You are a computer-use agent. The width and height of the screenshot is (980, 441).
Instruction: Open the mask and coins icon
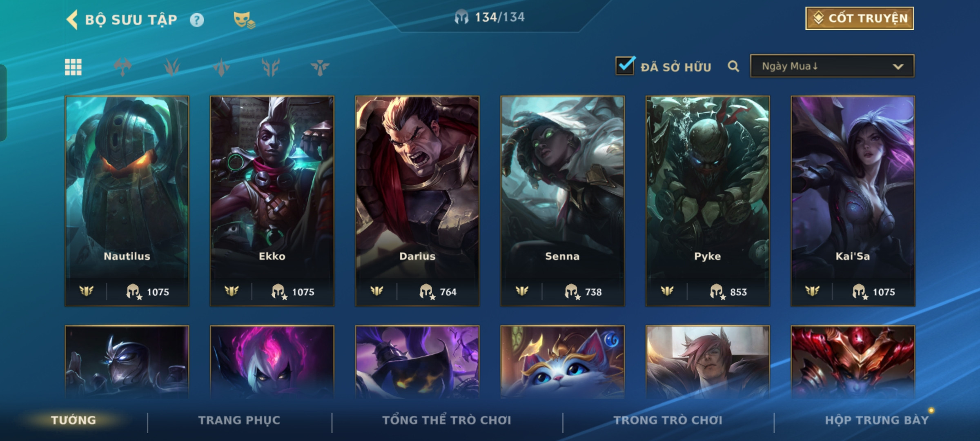pos(244,20)
